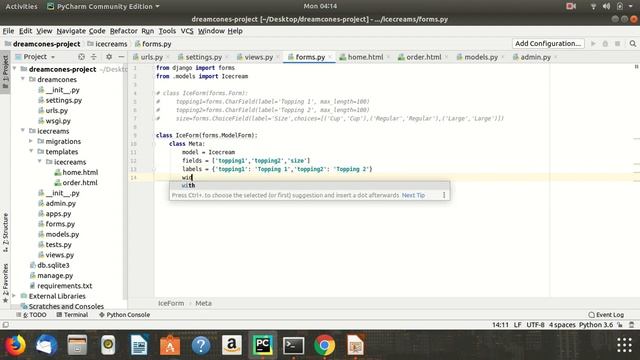The image size is (640, 360).
Task: Collapse the dreamcones folder
Action: click(x=23, y=79)
